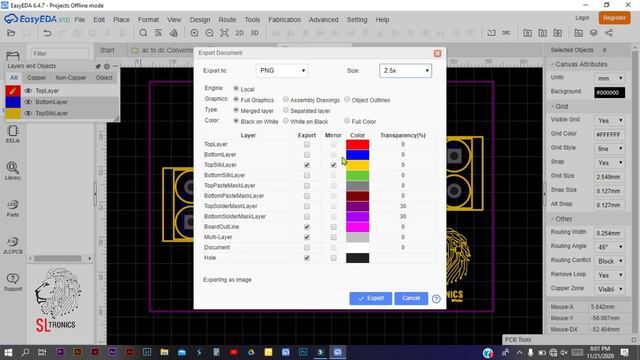
Task: Select Separated layer type
Action: coord(286,110)
